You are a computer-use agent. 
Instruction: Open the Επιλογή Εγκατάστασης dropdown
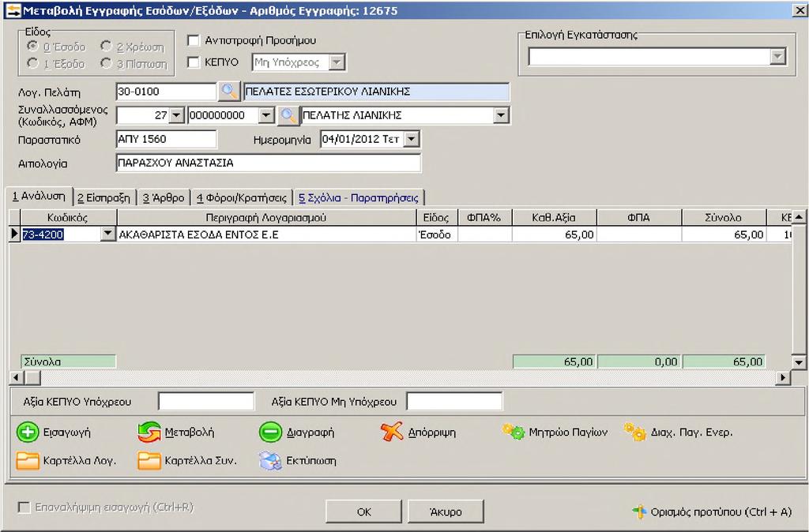(777, 56)
